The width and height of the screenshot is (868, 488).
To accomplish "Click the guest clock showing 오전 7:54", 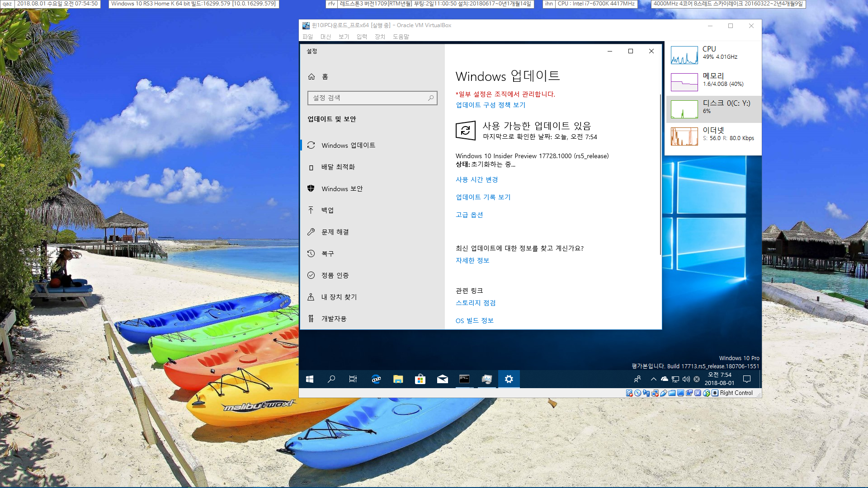I will click(720, 379).
